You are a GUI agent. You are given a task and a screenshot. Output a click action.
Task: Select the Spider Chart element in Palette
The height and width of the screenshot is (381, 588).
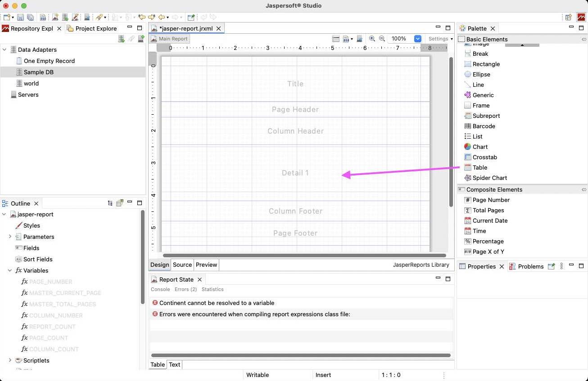coord(485,178)
